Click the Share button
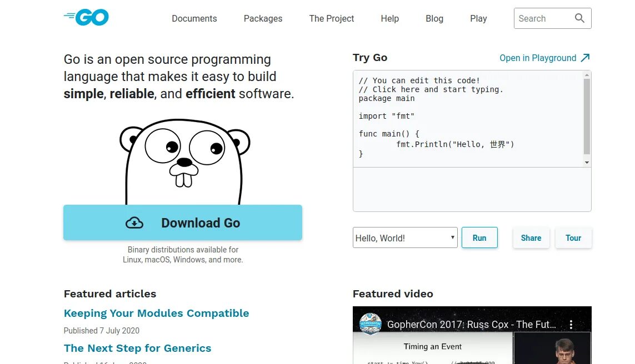This screenshot has height=364, width=635. 531,238
